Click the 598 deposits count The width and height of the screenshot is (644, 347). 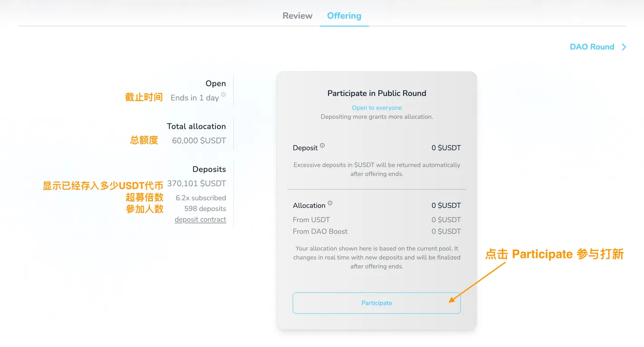(205, 209)
